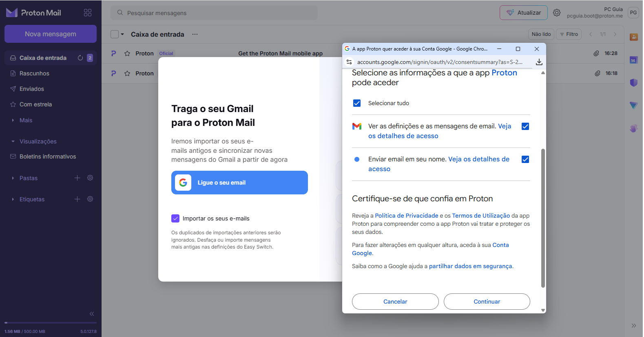
Task: Tick the select-all messages checkbox
Action: point(115,34)
